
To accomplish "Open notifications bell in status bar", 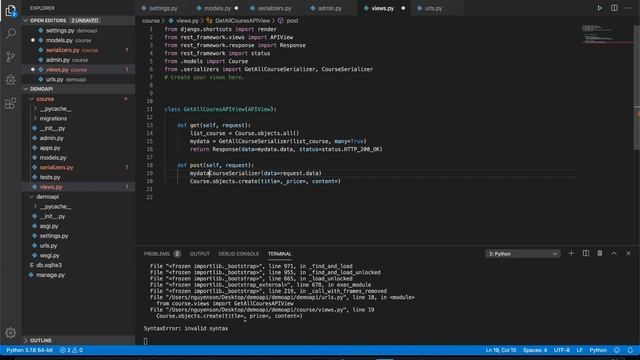I will (630, 350).
